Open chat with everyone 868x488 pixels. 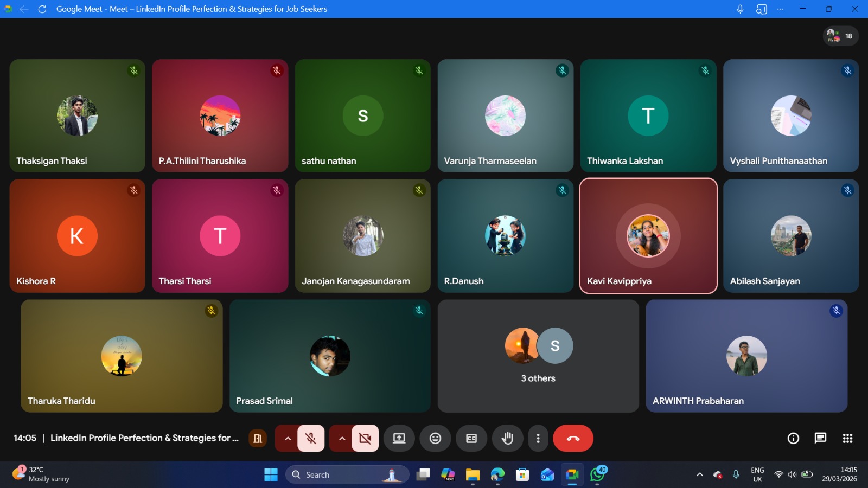point(820,438)
